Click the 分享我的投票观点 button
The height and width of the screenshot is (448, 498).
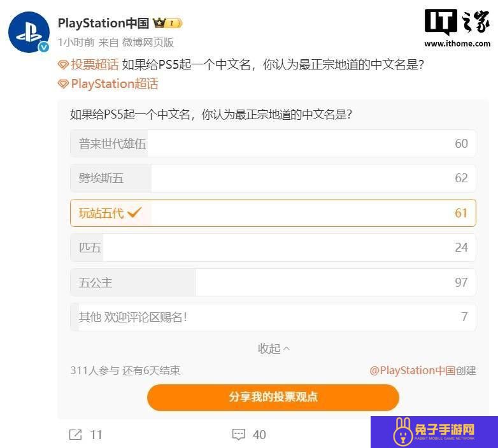(273, 397)
